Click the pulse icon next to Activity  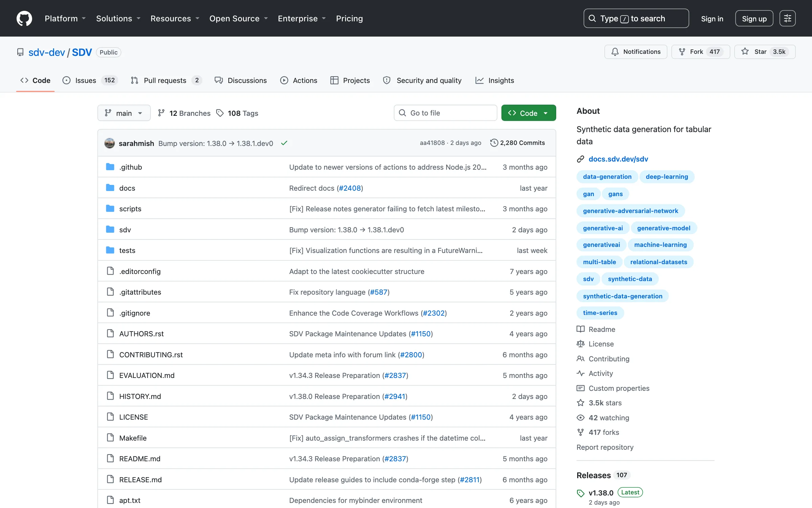581,373
